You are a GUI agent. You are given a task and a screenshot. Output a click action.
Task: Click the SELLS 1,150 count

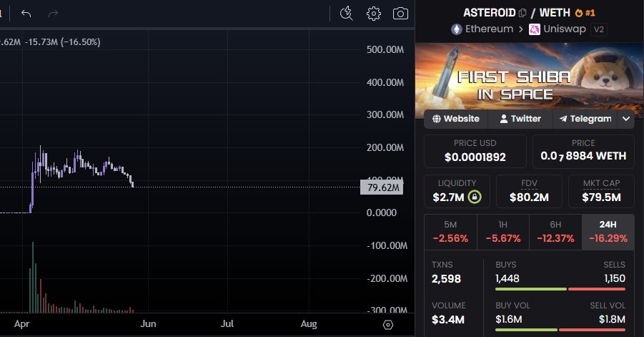coord(615,278)
